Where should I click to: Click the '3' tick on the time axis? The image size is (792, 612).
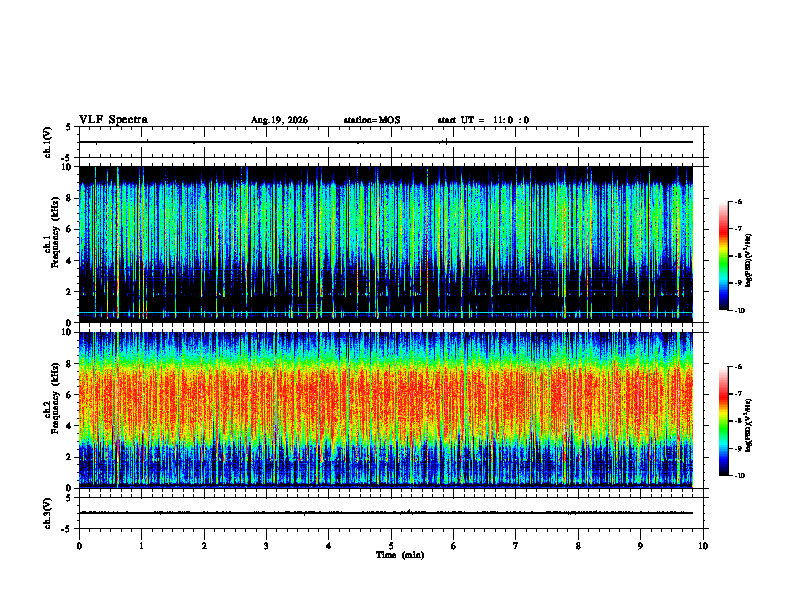click(x=266, y=546)
